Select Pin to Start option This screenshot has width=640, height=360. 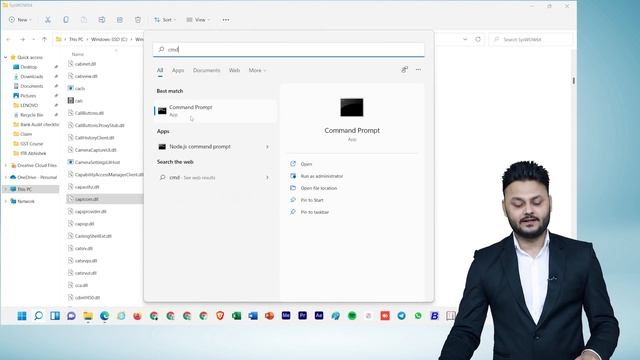click(312, 200)
